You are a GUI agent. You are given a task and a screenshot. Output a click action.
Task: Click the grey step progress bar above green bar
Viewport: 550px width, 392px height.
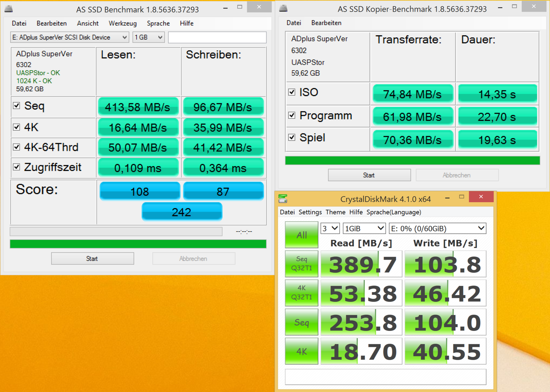(116, 231)
